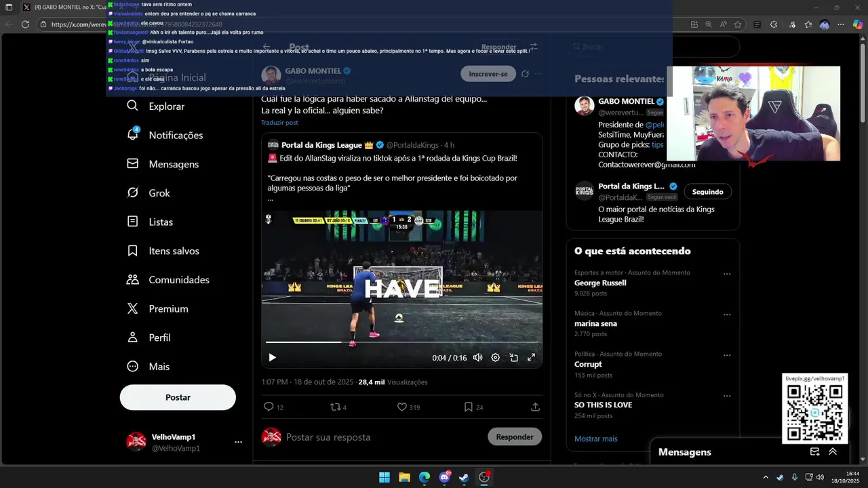Click the share post icon
The width and height of the screenshot is (868, 488).
point(535,407)
